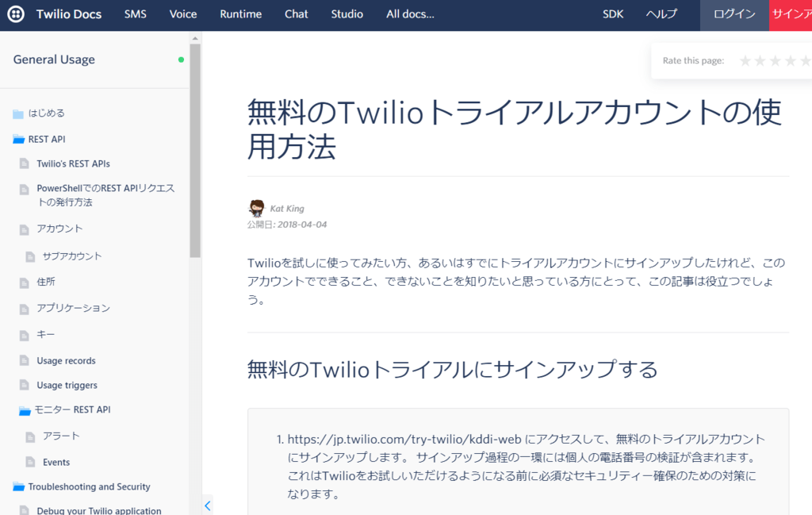The width and height of the screenshot is (812, 515).
Task: Click the ログイン login button
Action: pyautogui.click(x=734, y=15)
